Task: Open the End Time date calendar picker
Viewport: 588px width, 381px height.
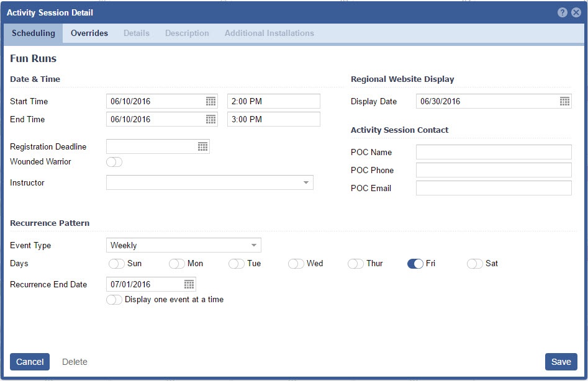Action: pyautogui.click(x=210, y=119)
